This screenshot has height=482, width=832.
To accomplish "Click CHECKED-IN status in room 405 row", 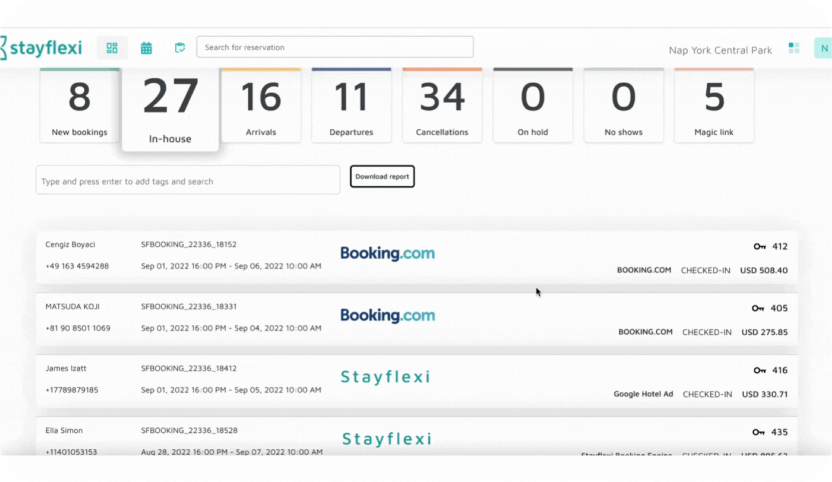I will point(707,332).
